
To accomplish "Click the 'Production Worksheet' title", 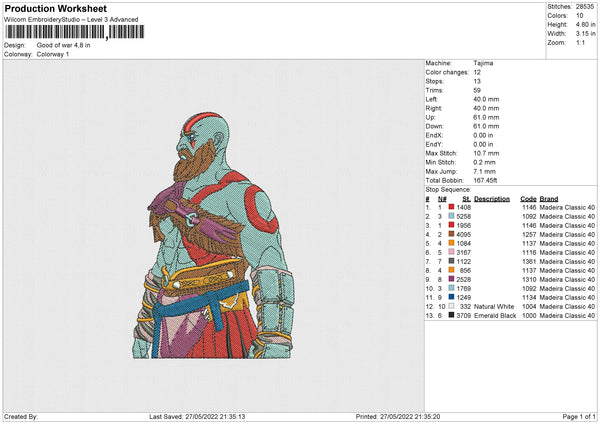I will coord(56,8).
